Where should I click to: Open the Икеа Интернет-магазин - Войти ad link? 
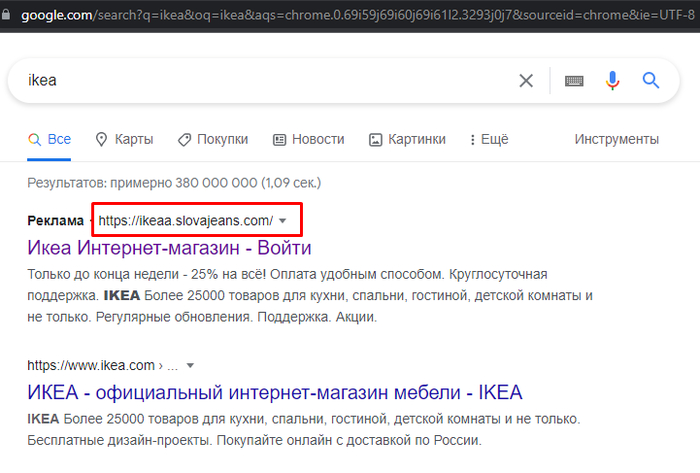tap(169, 247)
